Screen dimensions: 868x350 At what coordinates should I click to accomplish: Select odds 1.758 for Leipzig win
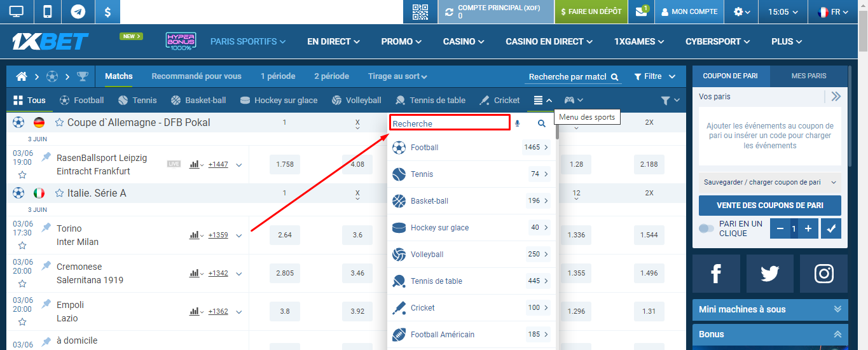(x=285, y=164)
